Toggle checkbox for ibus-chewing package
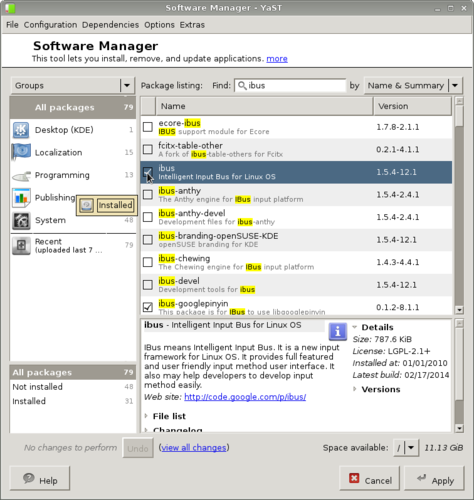The image size is (474, 500). point(148,262)
